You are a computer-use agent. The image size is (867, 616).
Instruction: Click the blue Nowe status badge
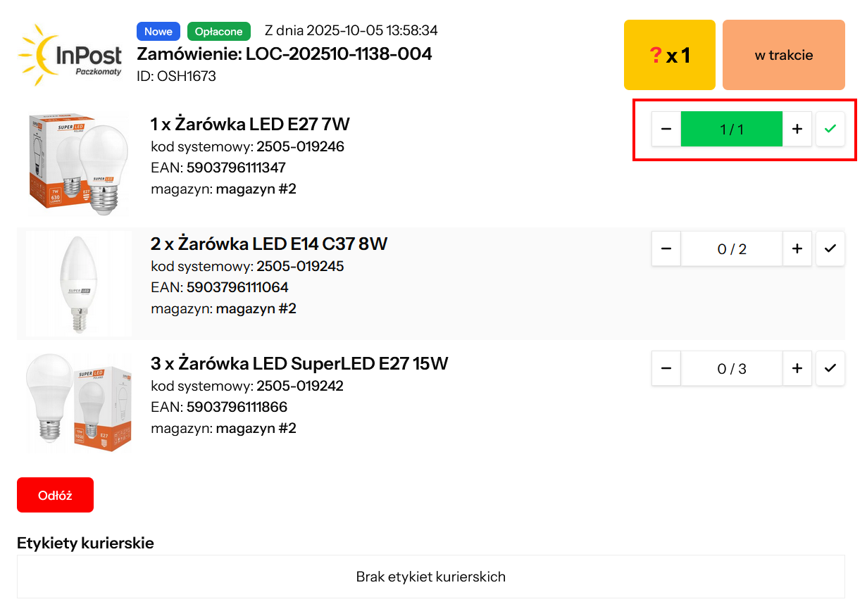[158, 32]
